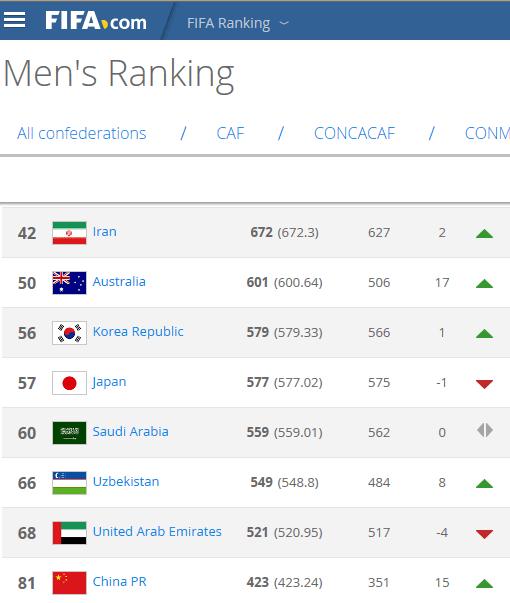
Task: Click the FIFA.com logo
Action: (x=96, y=21)
